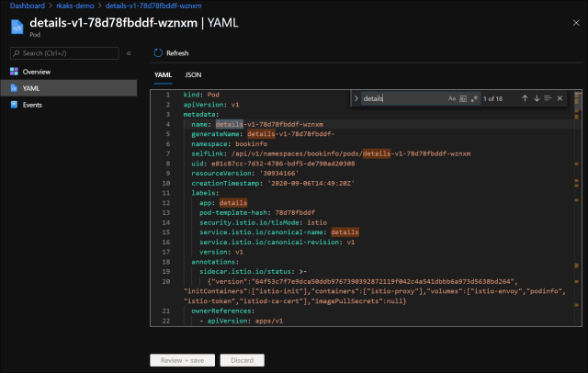Toggle Match Whole Word in find widget

462,98
